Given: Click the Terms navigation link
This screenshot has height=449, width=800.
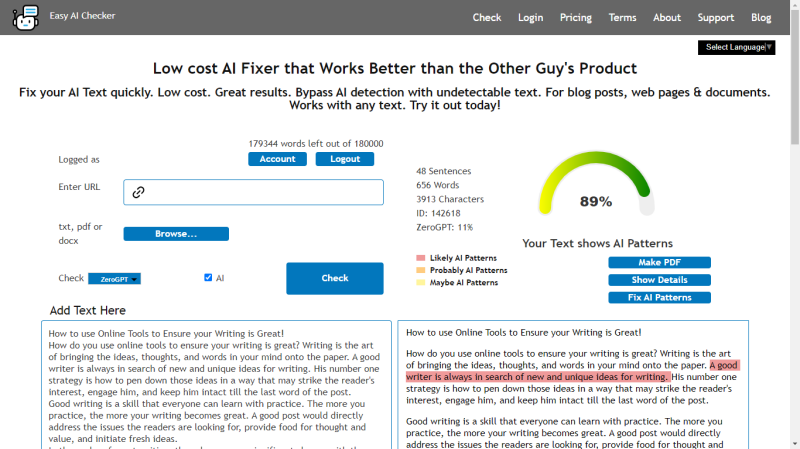Looking at the screenshot, I should [622, 18].
